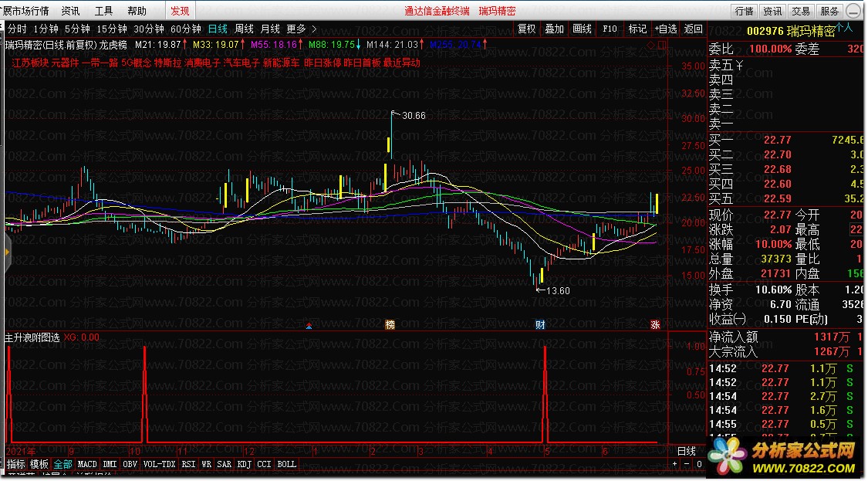Open the 更多 periods dropdown
This screenshot has height=481, width=868.
301,29
